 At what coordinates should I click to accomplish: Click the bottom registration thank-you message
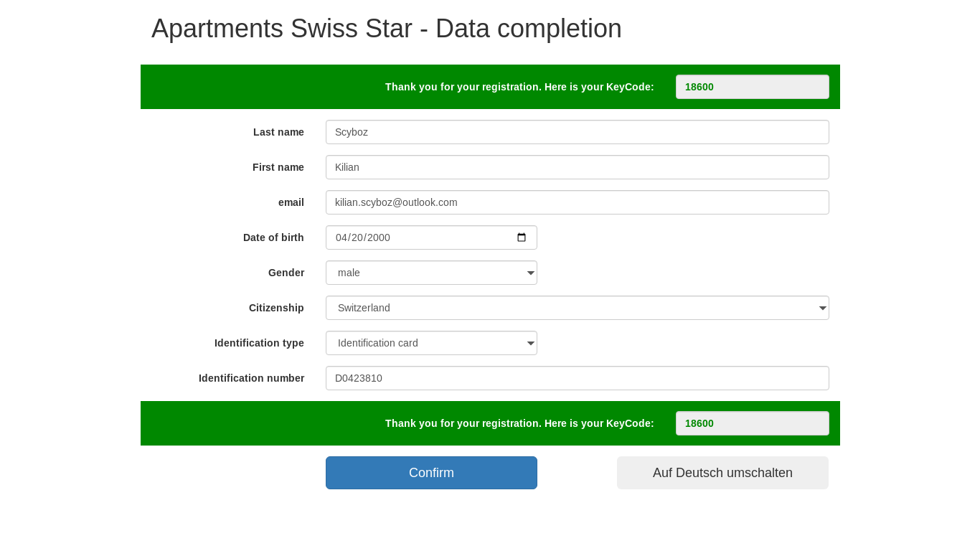[519, 423]
